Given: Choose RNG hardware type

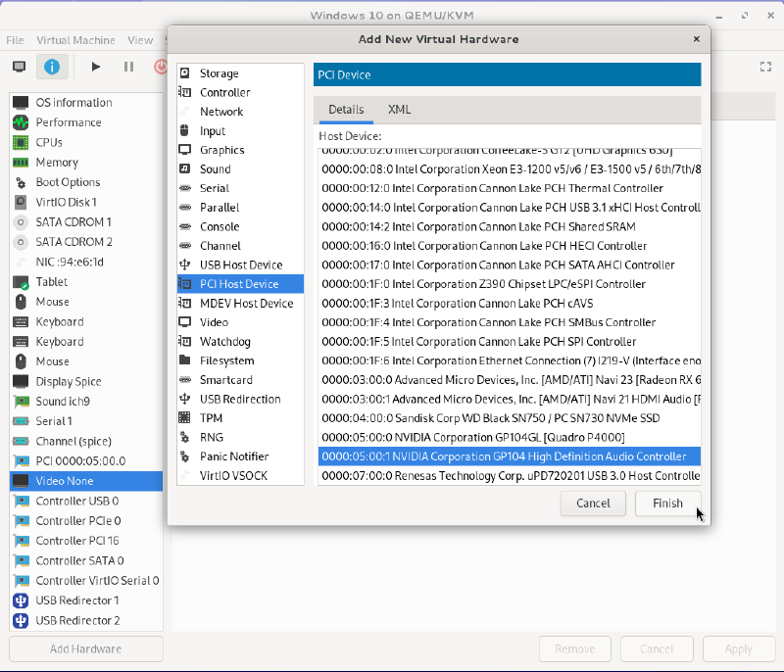Looking at the screenshot, I should point(240,437).
